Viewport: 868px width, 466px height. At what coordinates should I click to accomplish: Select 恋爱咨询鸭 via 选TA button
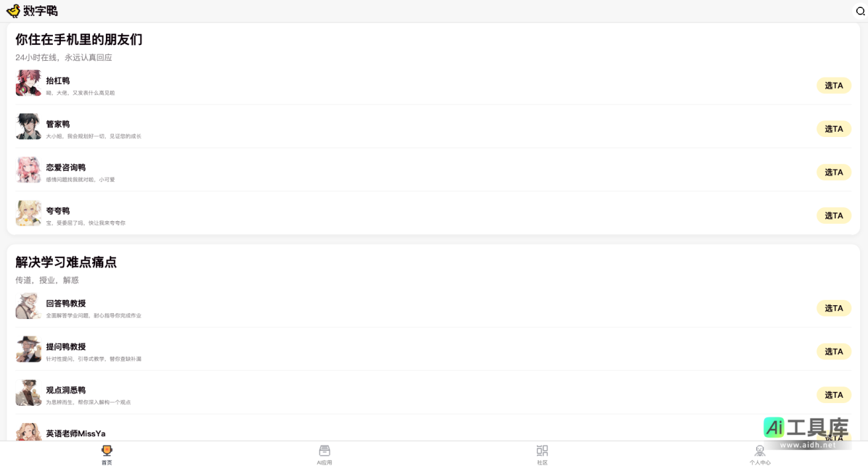(x=833, y=172)
